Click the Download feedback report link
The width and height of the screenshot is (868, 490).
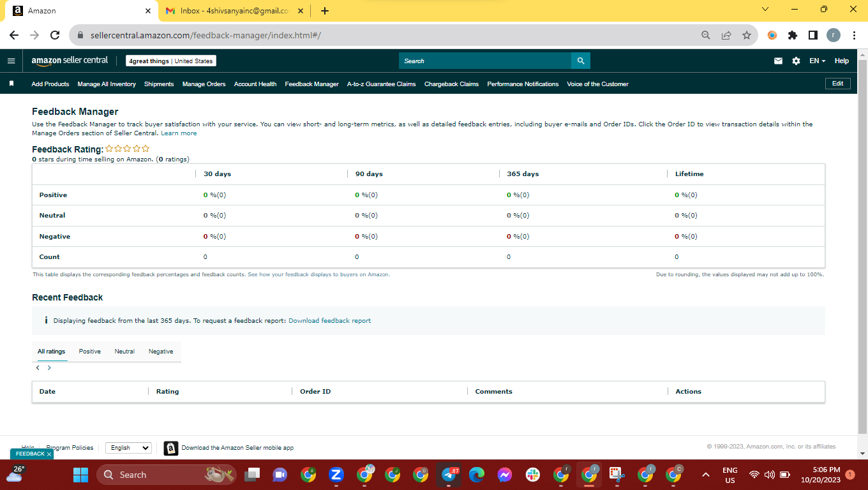[x=329, y=321]
